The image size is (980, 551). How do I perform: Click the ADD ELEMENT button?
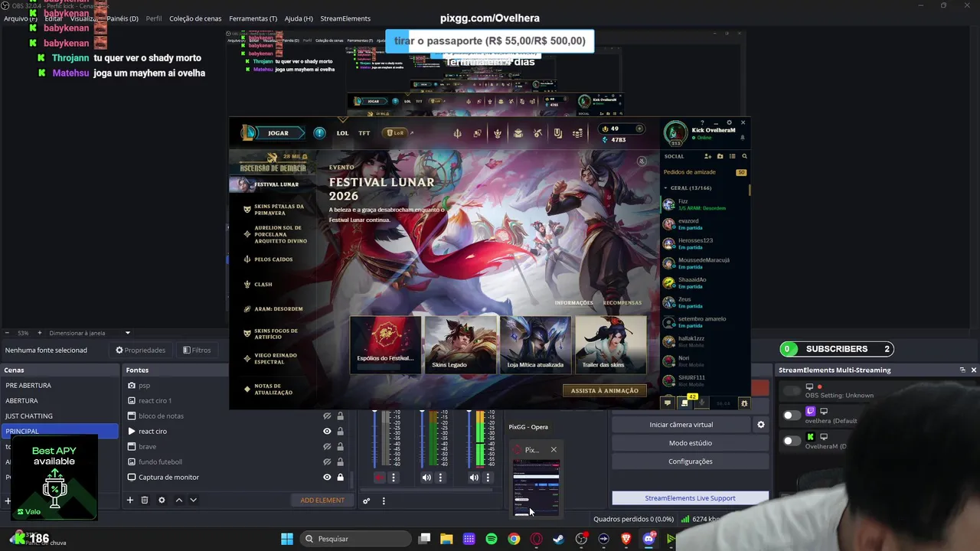(x=322, y=500)
